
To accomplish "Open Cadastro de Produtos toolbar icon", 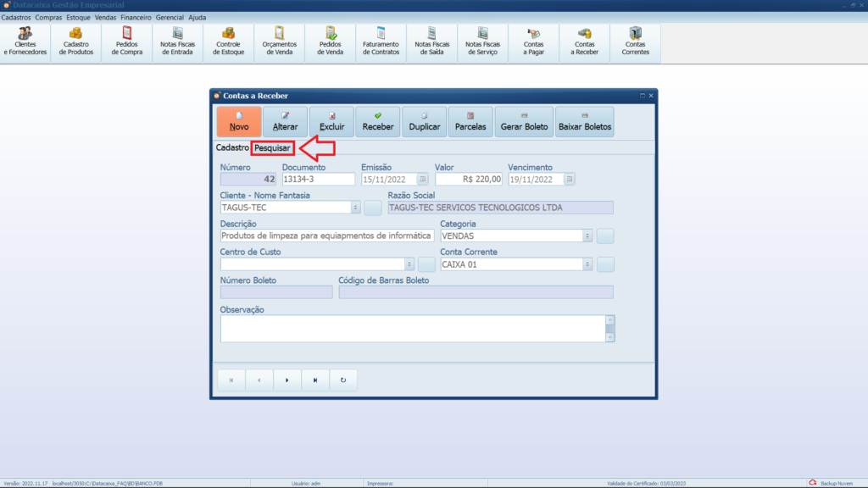I will point(76,42).
